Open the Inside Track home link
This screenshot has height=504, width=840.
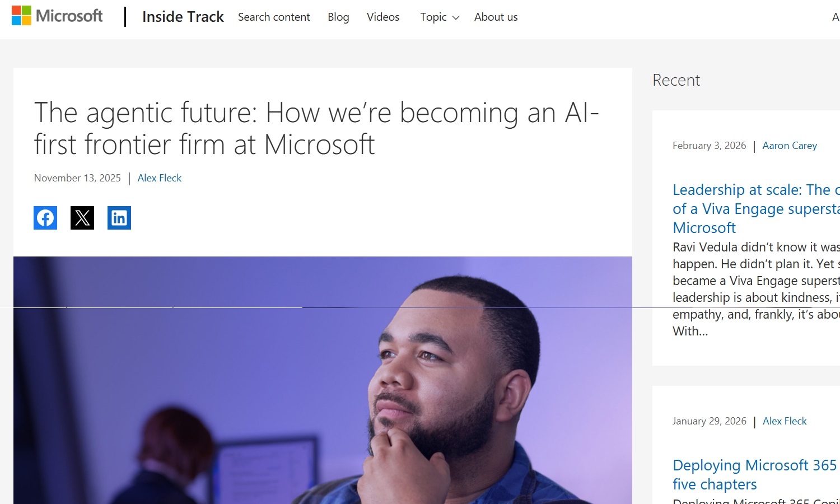click(x=183, y=17)
